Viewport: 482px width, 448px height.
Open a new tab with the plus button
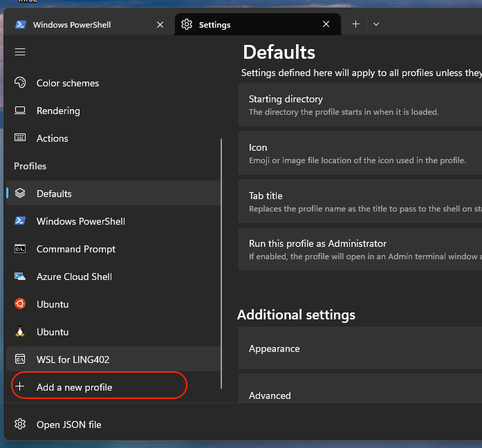click(x=355, y=24)
